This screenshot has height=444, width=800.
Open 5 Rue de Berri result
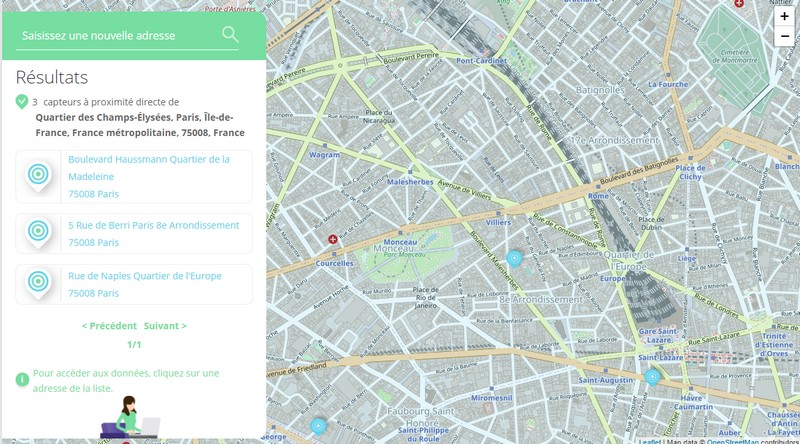(134, 234)
